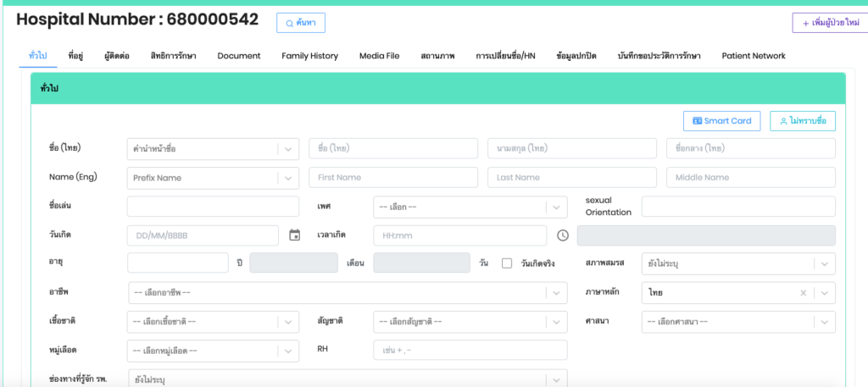Click the เพิ่มผู้ป่วยใหม่ button
Image resolution: width=868 pixels, height=387 pixels.
coord(829,23)
